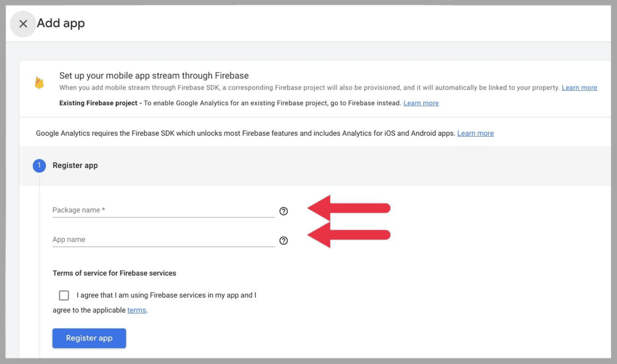Click the step 1 number circle
Viewport: 617px width, 364px height.
tap(39, 166)
